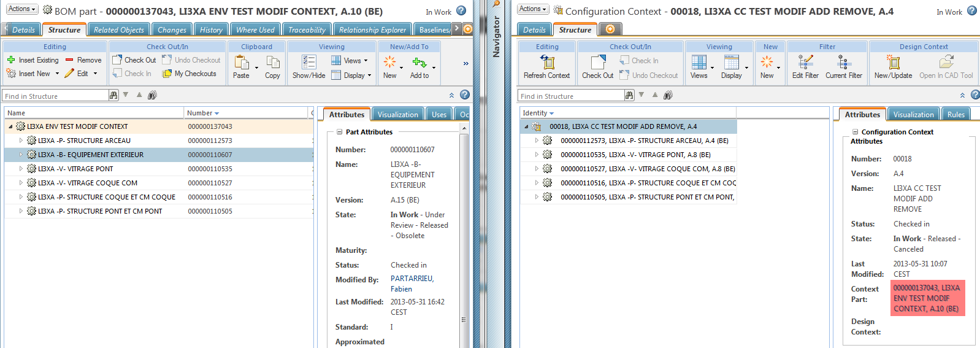Open the Insert New dropdown arrow

tap(57, 74)
